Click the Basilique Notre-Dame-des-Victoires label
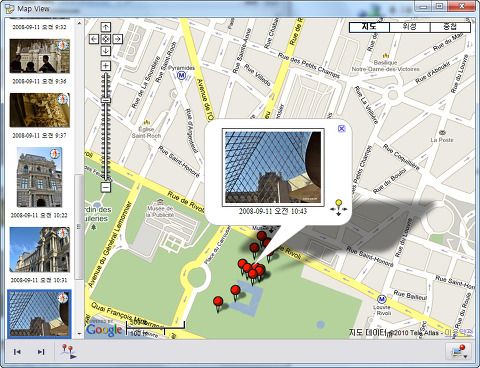Screen dimensions: 480x368 click(x=385, y=66)
